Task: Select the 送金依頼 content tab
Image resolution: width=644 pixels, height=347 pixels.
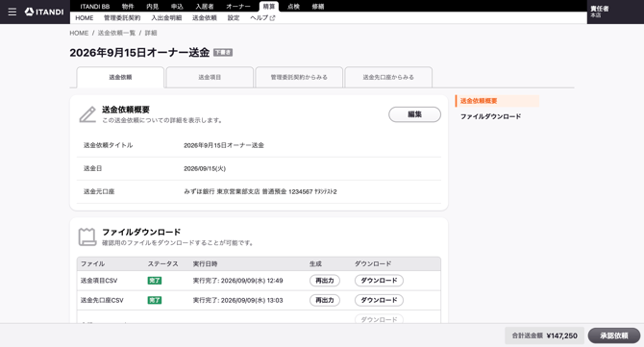Action: point(120,77)
